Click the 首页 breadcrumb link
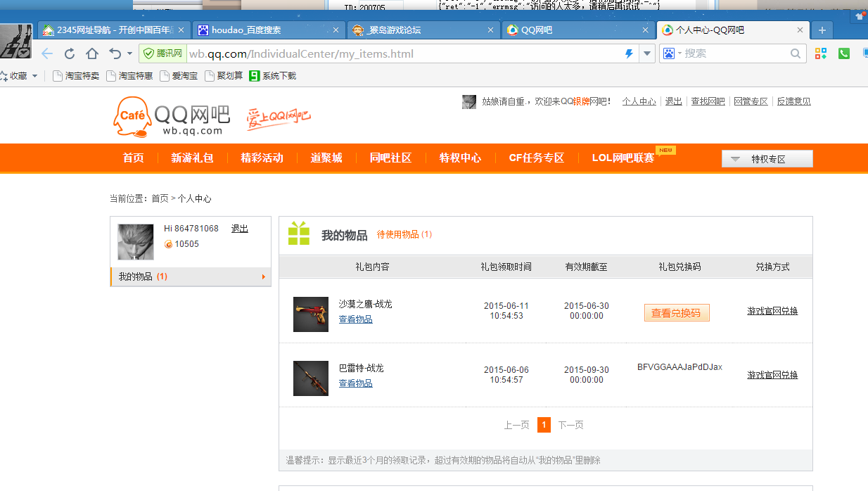 click(x=160, y=199)
